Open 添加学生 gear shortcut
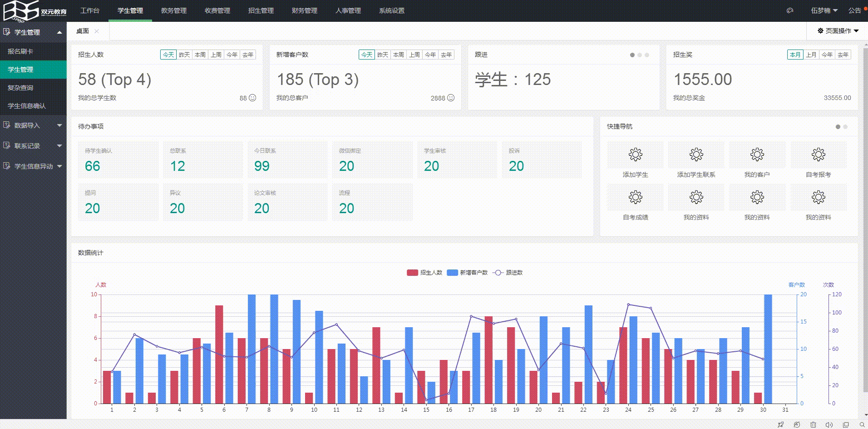The height and width of the screenshot is (429, 868). click(x=635, y=155)
